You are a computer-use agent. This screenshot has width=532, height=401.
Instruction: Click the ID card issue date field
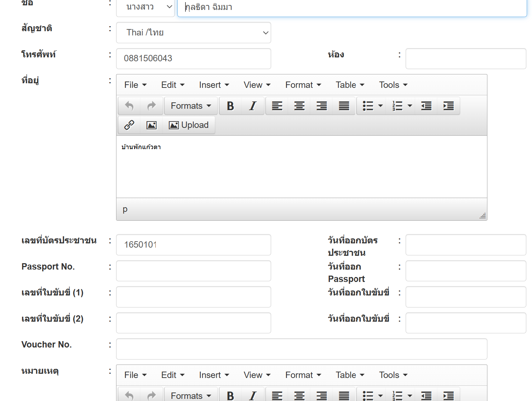(466, 245)
